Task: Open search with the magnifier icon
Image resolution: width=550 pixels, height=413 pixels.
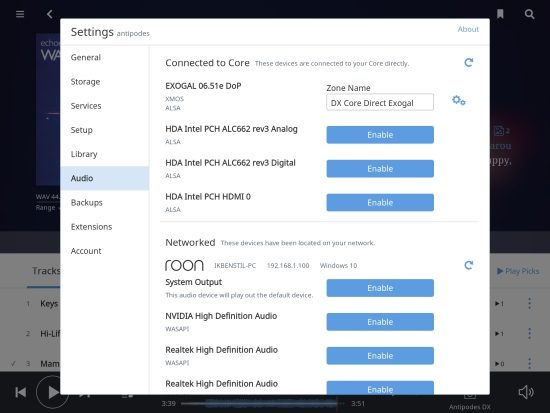Action: (529, 14)
